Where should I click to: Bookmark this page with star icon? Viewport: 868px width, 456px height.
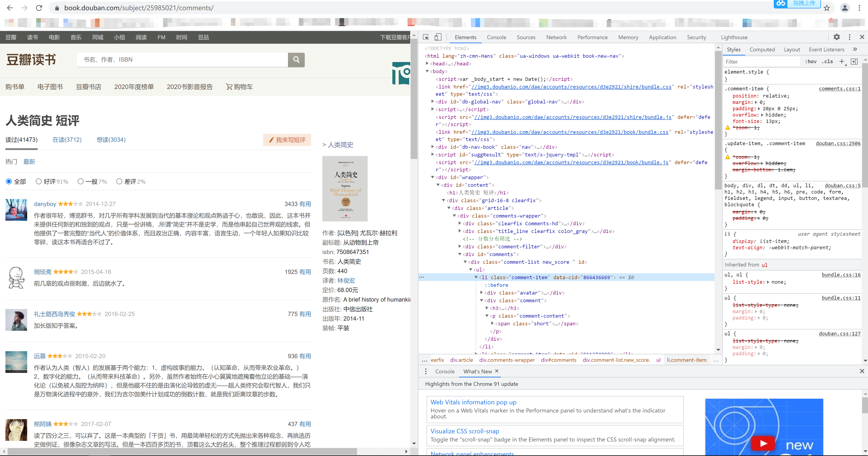(827, 8)
